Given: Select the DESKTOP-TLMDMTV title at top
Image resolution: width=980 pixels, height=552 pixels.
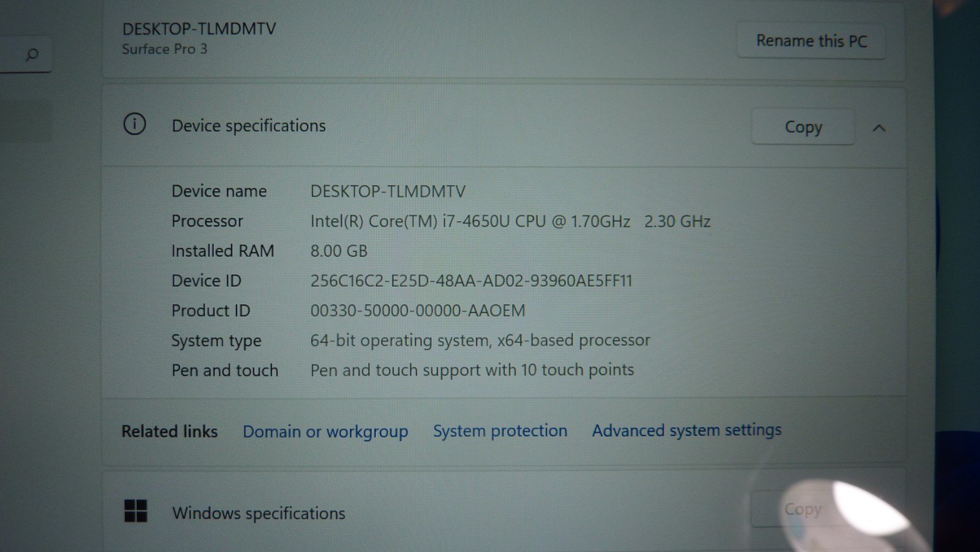Looking at the screenshot, I should pos(199,29).
